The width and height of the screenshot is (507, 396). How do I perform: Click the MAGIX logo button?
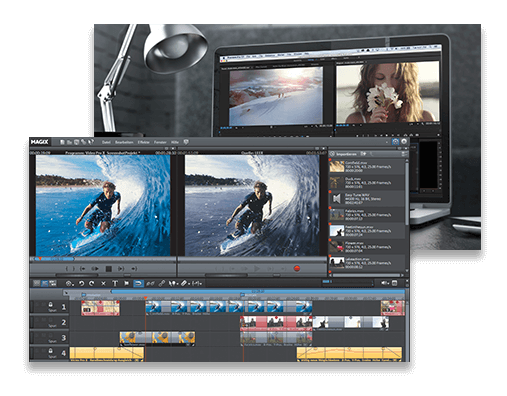[39, 142]
